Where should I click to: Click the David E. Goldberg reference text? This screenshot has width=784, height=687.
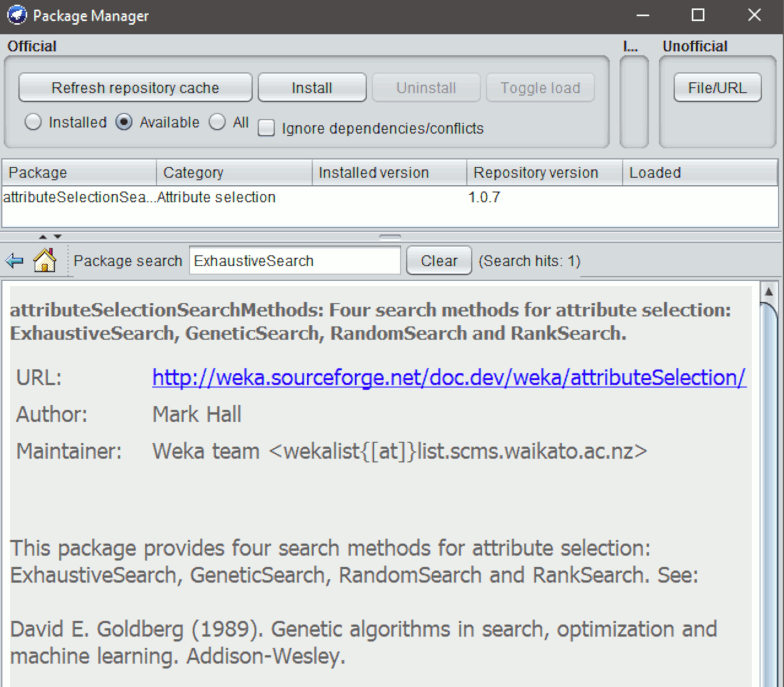point(364,642)
